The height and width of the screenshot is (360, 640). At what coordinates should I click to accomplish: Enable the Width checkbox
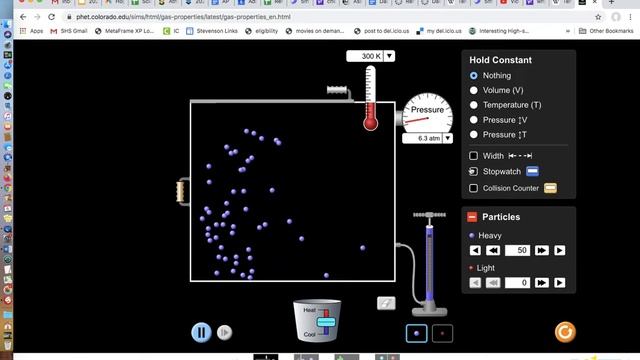[473, 156]
